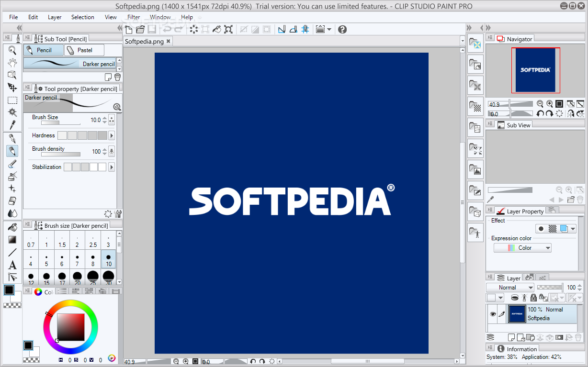Image resolution: width=588 pixels, height=367 pixels.
Task: Click the New document icon in command bar
Action: coord(129,29)
